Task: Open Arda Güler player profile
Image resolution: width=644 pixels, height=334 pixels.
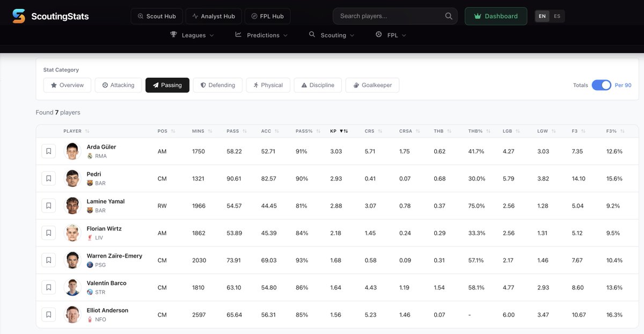Action: click(x=101, y=147)
